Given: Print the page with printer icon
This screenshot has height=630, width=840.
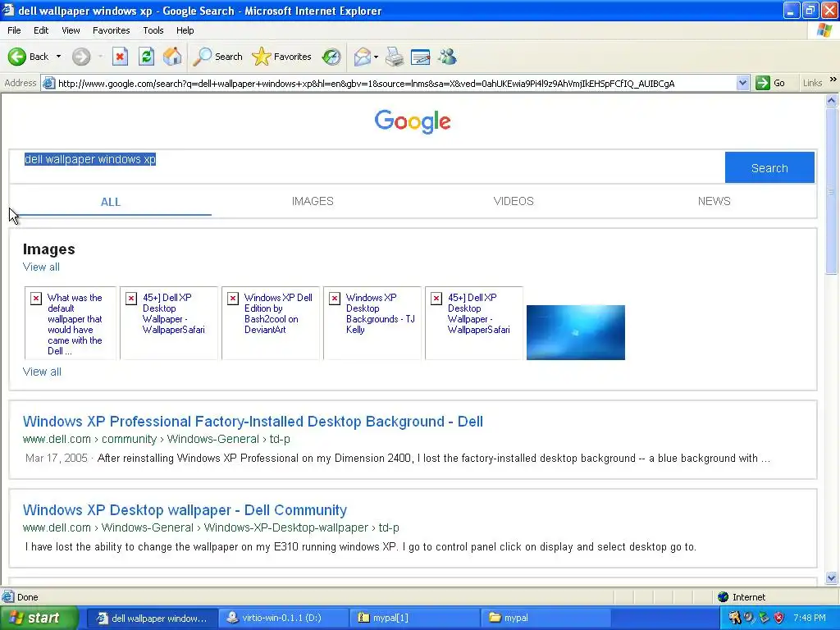Looking at the screenshot, I should coord(395,57).
